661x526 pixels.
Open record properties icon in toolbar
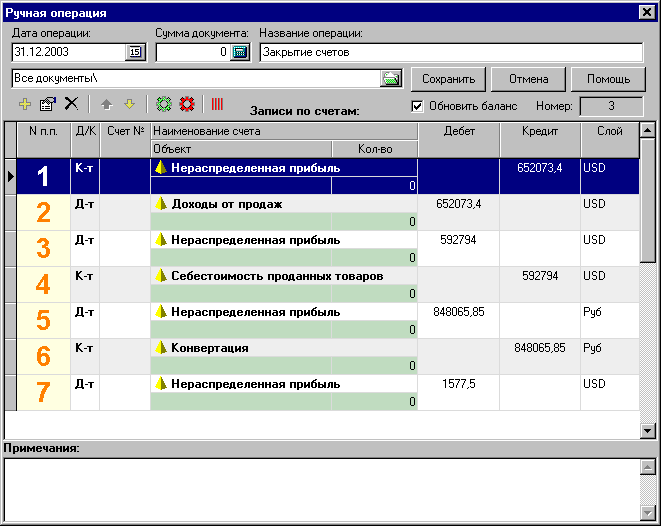click(48, 104)
